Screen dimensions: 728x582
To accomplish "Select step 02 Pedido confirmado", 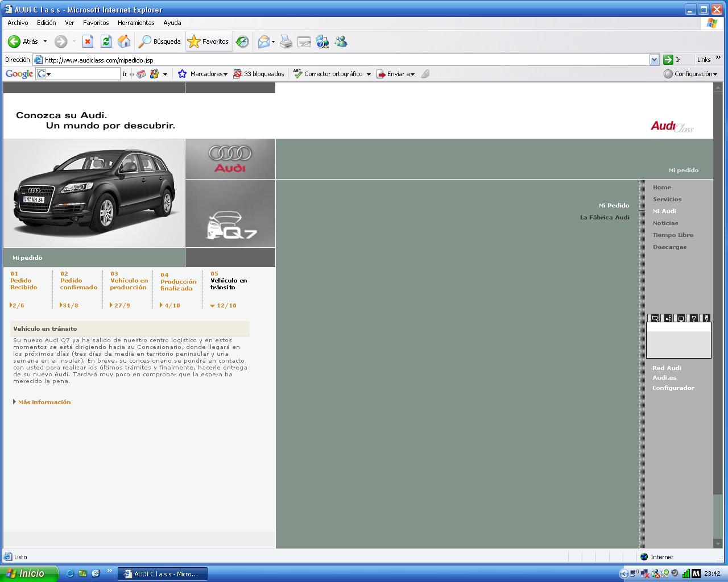I will click(x=78, y=281).
